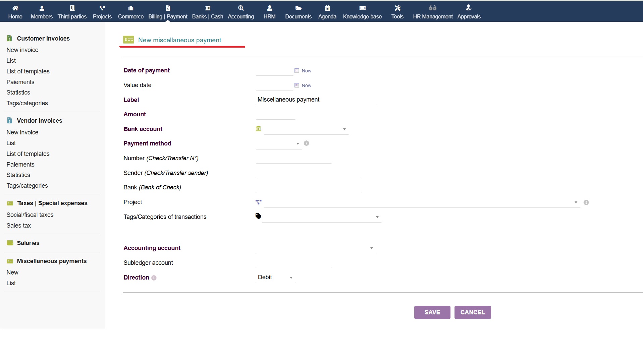The width and height of the screenshot is (643, 364).
Task: Click the HR Management glasses icon
Action: coord(432,8)
